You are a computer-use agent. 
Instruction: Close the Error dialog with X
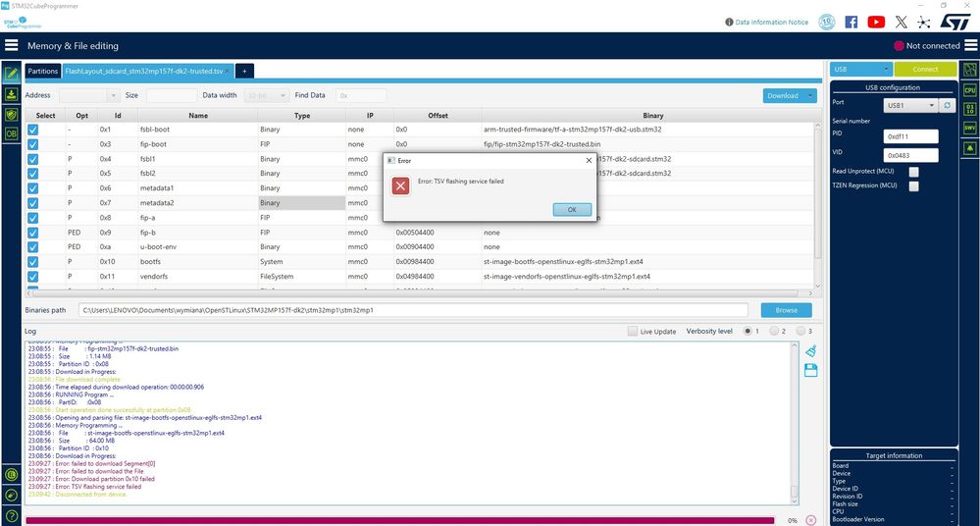tap(589, 161)
